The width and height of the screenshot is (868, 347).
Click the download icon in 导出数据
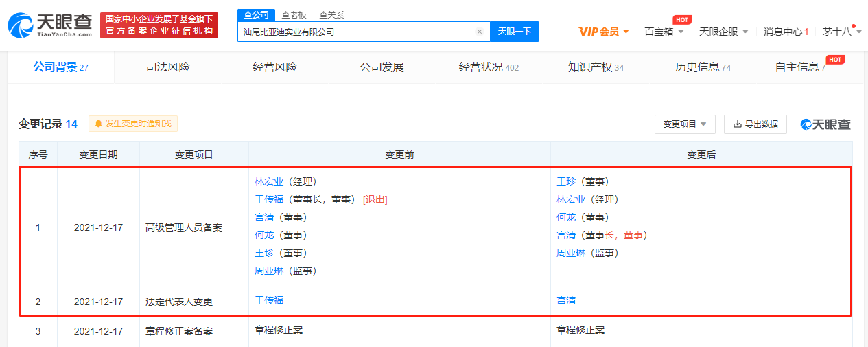tap(737, 124)
